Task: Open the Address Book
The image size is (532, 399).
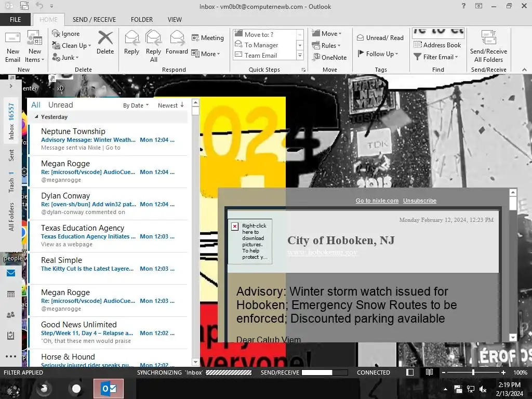Action: [x=437, y=45]
